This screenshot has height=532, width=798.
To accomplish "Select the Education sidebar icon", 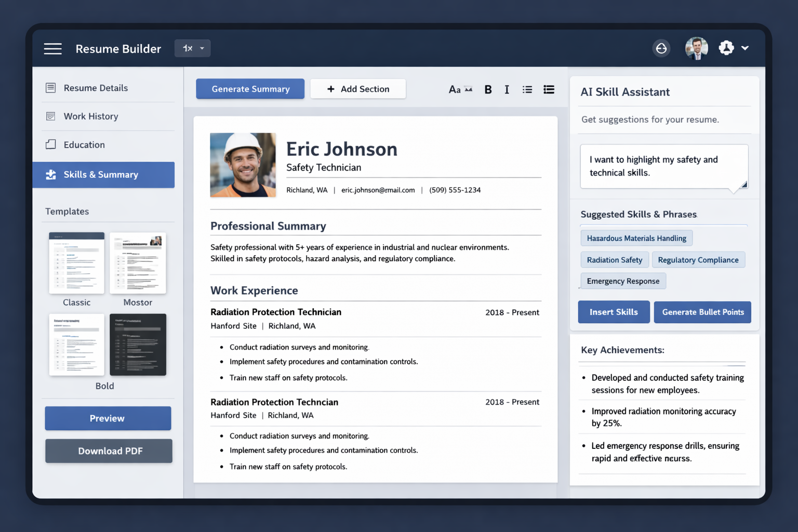I will [50, 144].
